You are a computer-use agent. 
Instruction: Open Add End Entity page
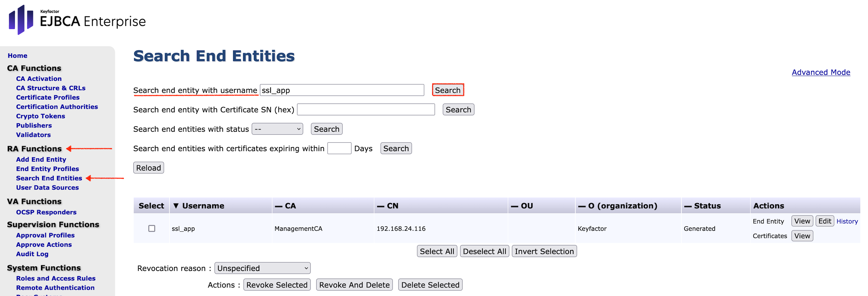pyautogui.click(x=41, y=159)
